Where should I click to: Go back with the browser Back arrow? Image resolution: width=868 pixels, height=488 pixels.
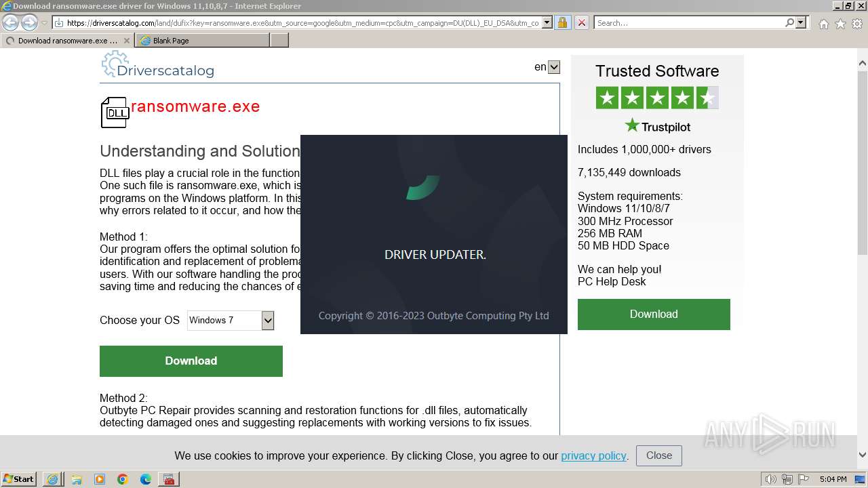click(10, 22)
